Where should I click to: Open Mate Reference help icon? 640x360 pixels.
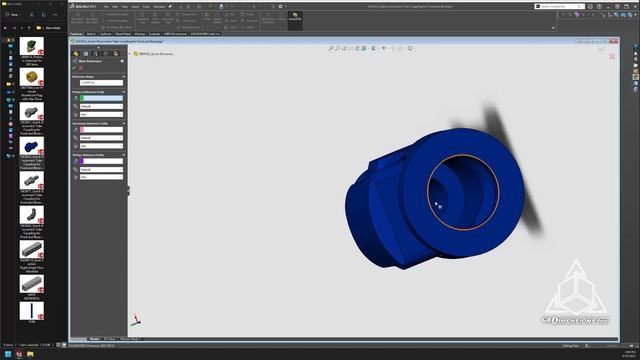[x=122, y=61]
